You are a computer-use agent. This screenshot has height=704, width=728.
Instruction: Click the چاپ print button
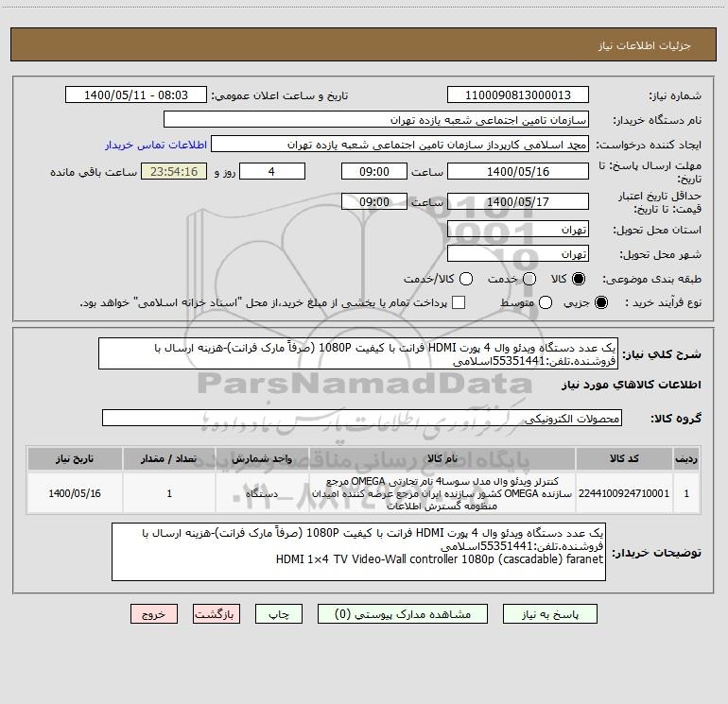tap(279, 614)
